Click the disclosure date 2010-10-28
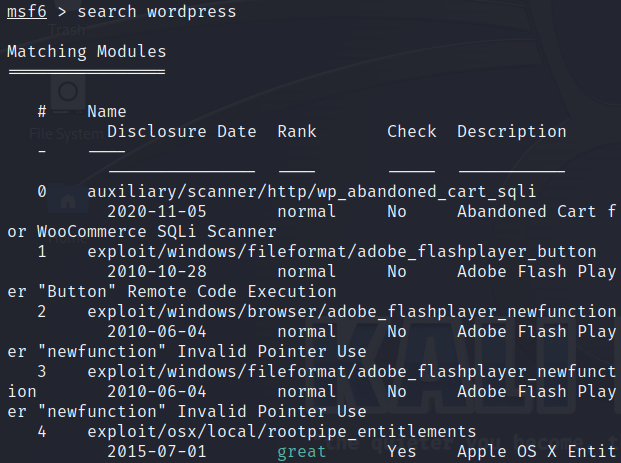This screenshot has width=621, height=463. [x=157, y=272]
